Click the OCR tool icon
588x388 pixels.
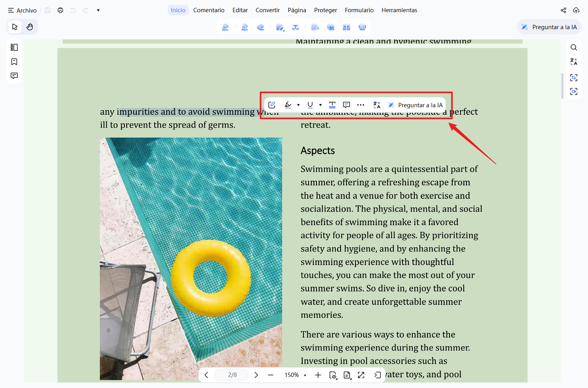315,27
